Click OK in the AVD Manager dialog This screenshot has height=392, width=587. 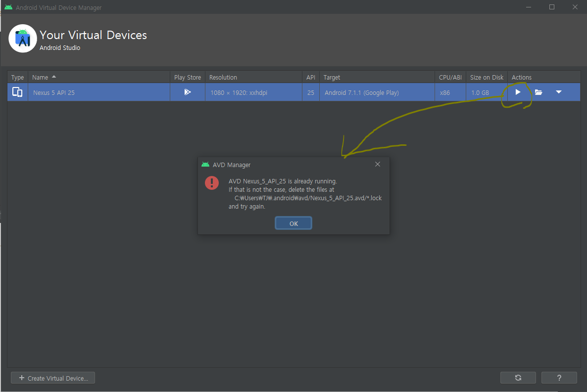[x=293, y=223]
